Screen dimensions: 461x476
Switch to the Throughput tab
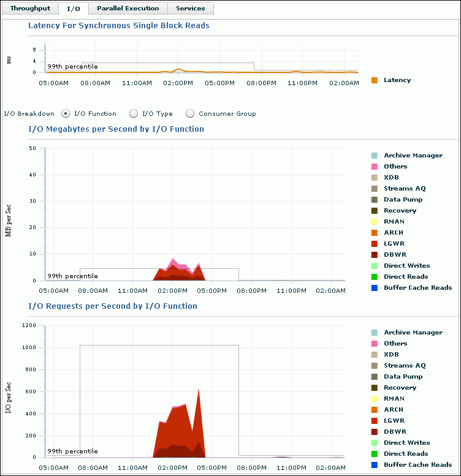click(x=31, y=9)
